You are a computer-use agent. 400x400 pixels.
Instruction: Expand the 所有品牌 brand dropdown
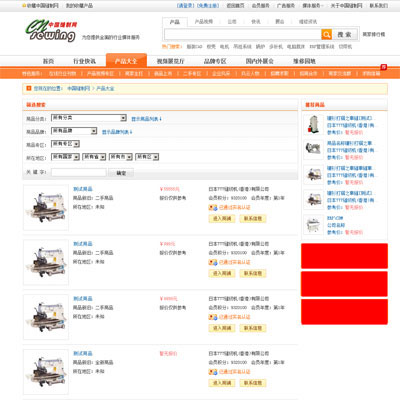pos(74,131)
